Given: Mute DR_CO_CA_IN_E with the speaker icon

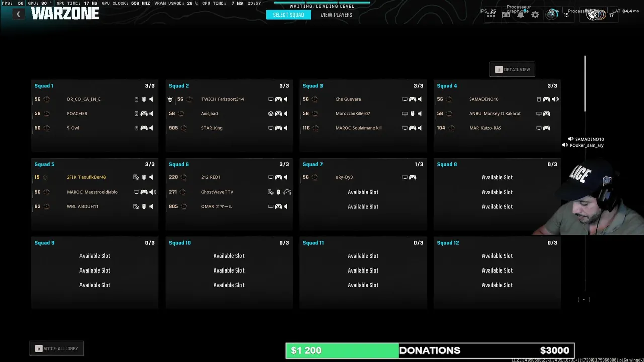Looking at the screenshot, I should coord(151,99).
